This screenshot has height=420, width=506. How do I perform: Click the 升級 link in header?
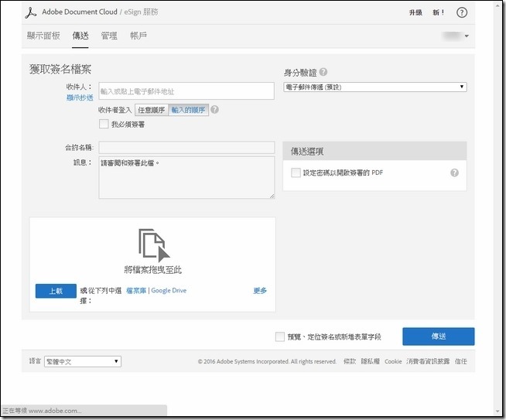point(415,12)
